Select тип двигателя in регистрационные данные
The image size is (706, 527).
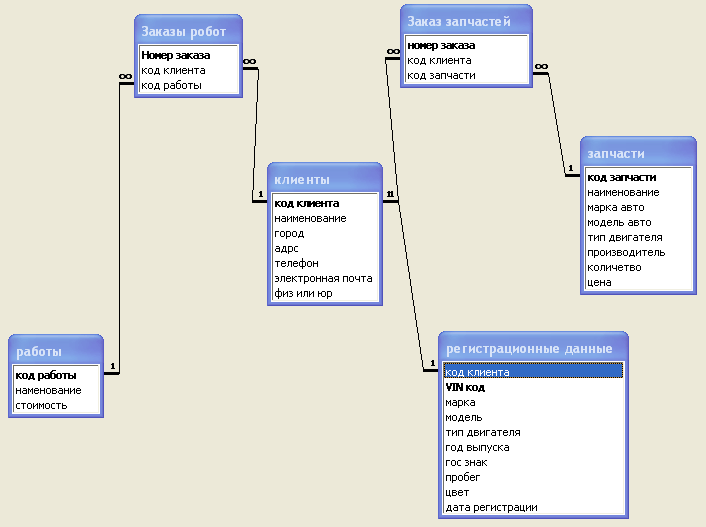pyautogui.click(x=533, y=432)
